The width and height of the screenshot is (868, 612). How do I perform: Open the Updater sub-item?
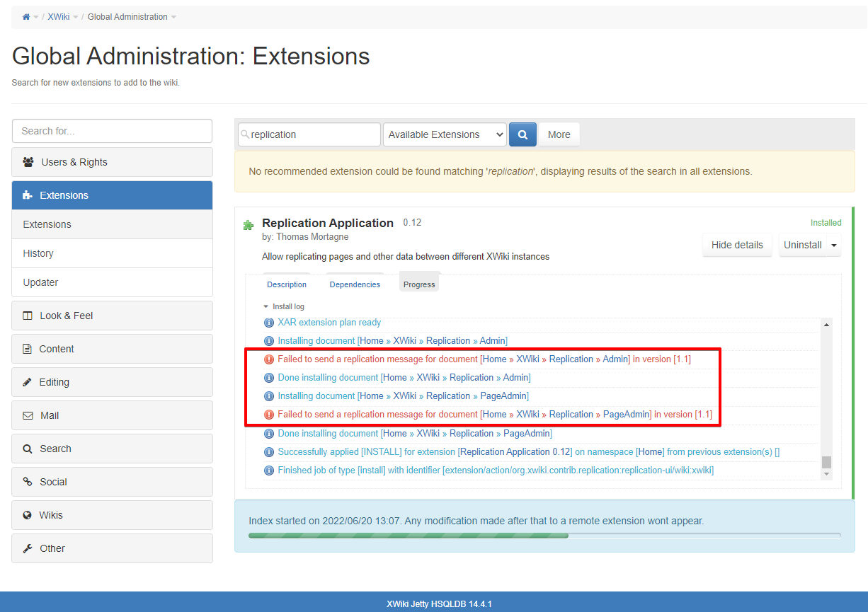[x=112, y=282]
